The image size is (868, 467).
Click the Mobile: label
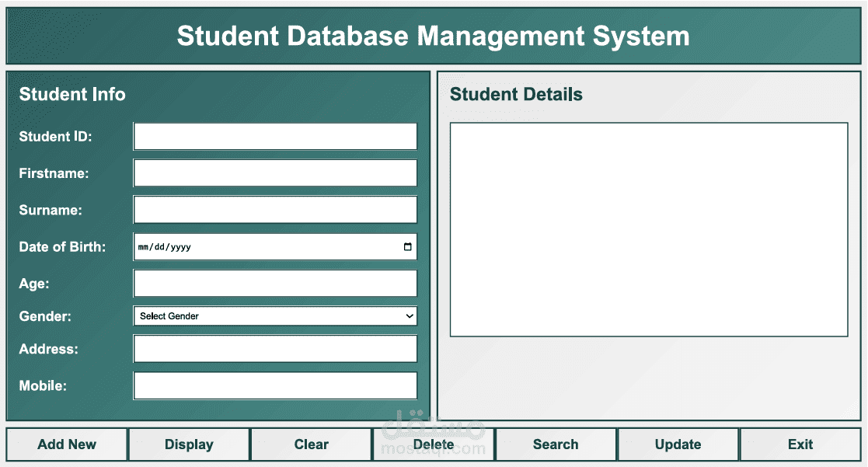43,385
